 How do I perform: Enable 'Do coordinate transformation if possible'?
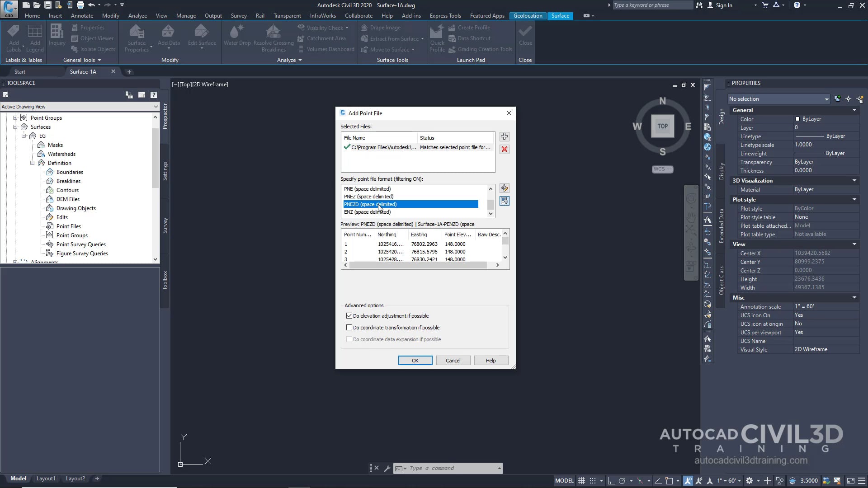pos(349,327)
